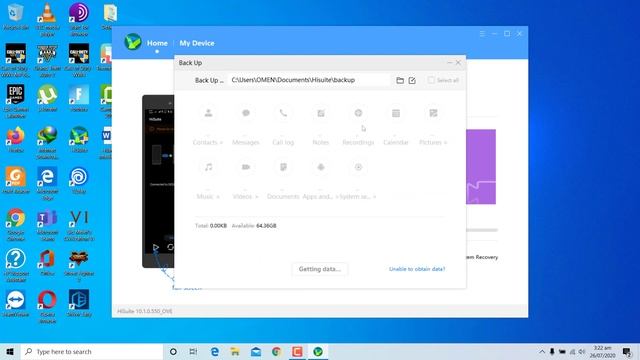Open the Driver Easy desktop shortcut

(79, 304)
